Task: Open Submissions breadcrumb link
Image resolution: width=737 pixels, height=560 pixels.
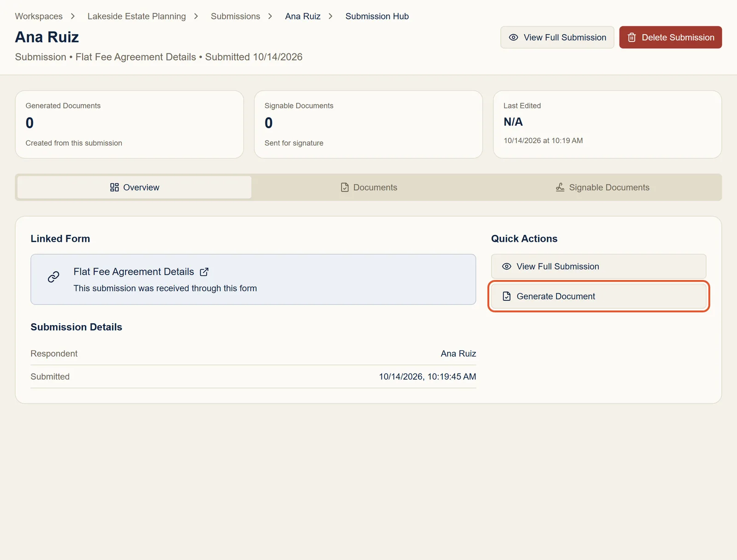Action: [x=235, y=16]
